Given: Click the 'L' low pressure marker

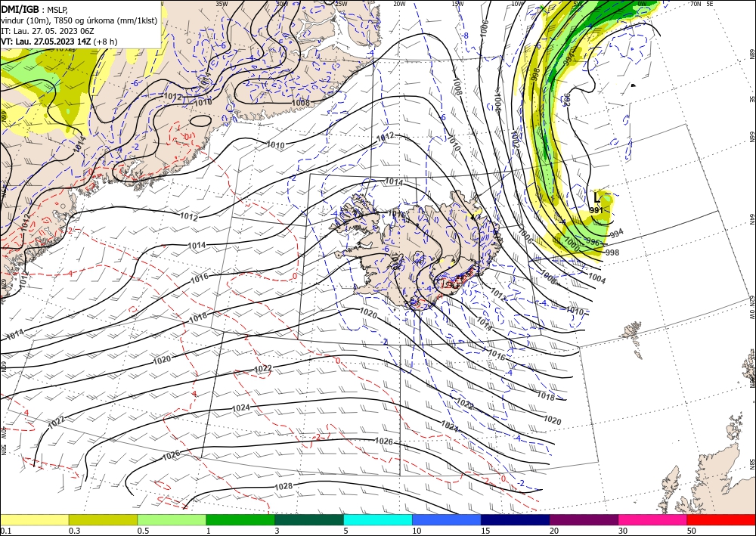Looking at the screenshot, I should 597,197.
